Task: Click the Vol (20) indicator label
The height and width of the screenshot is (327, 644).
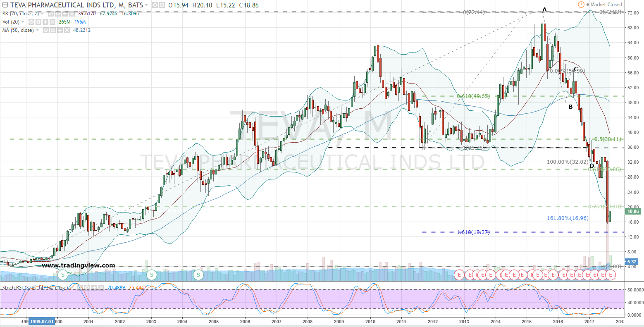Action: [11, 21]
